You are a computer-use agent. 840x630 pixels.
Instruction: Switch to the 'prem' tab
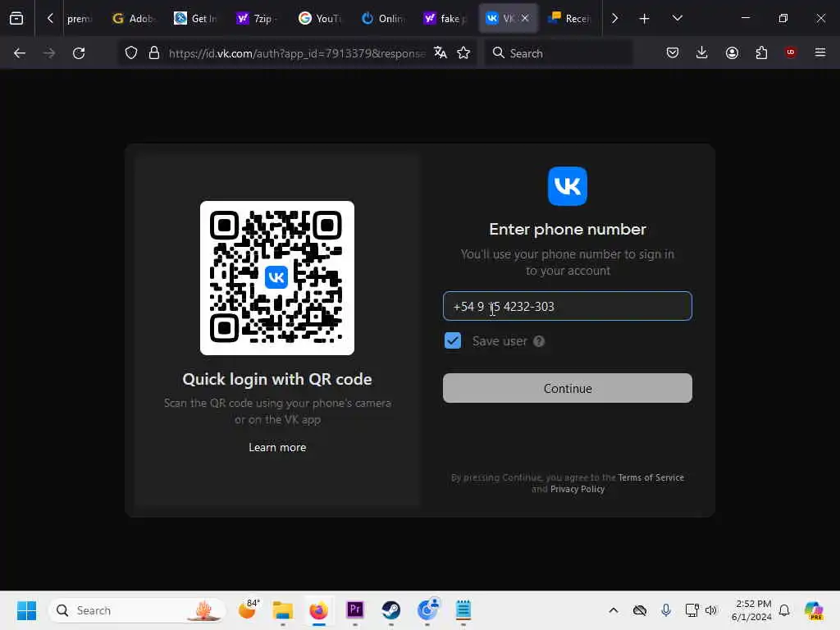(x=80, y=19)
